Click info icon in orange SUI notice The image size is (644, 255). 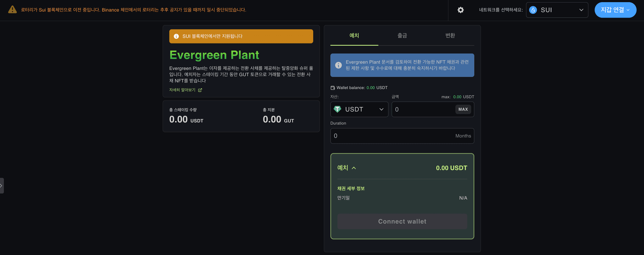(176, 37)
